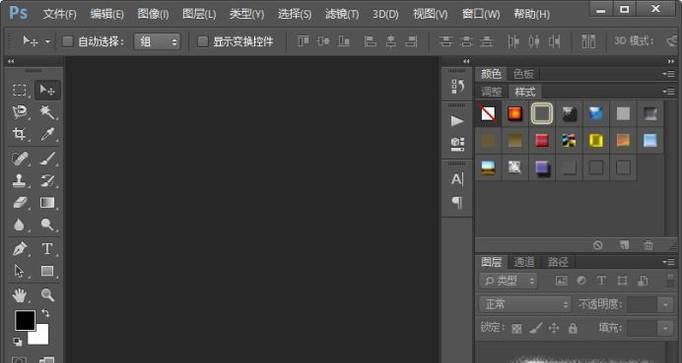Toggle adjustment layer filter icon

point(582,281)
